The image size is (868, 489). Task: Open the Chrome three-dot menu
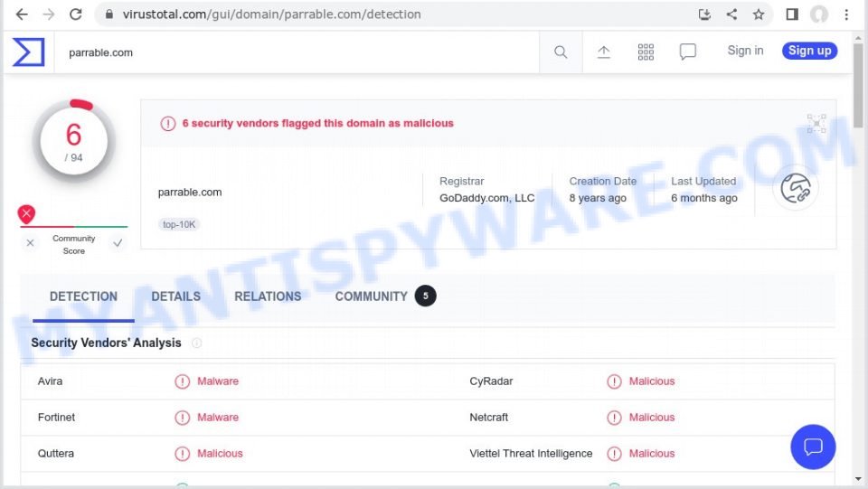pos(846,14)
